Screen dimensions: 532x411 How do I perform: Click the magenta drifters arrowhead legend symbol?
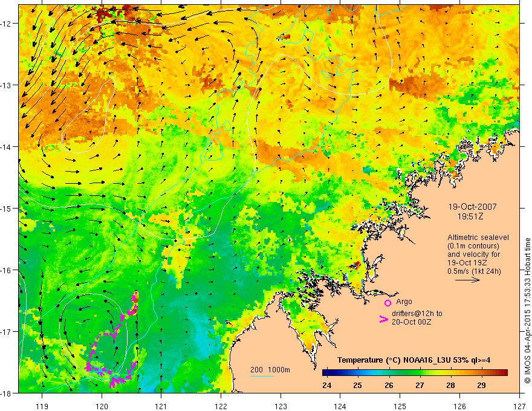383,319
